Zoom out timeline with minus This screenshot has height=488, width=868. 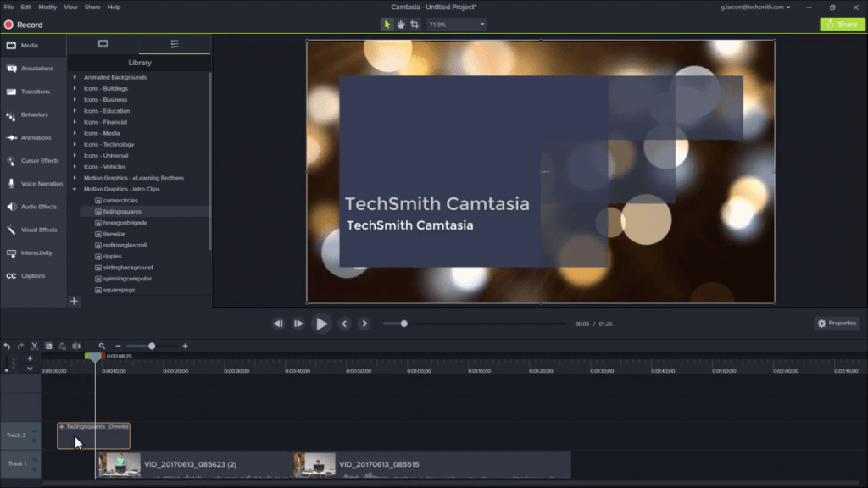(118, 347)
